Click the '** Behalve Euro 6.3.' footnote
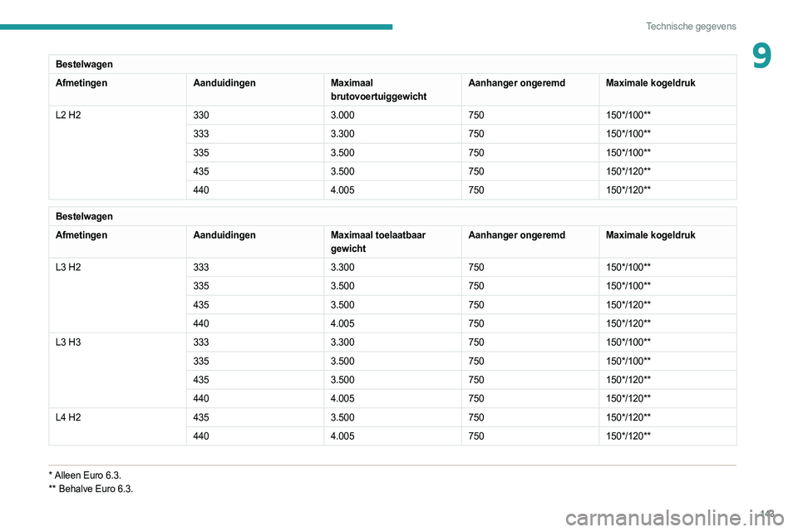Viewport: 798px width, 532px height. tap(91, 490)
